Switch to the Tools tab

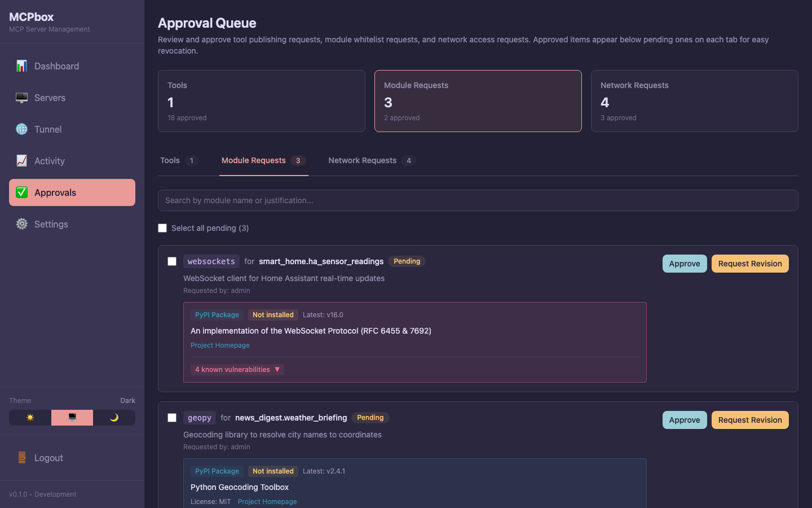pyautogui.click(x=170, y=160)
